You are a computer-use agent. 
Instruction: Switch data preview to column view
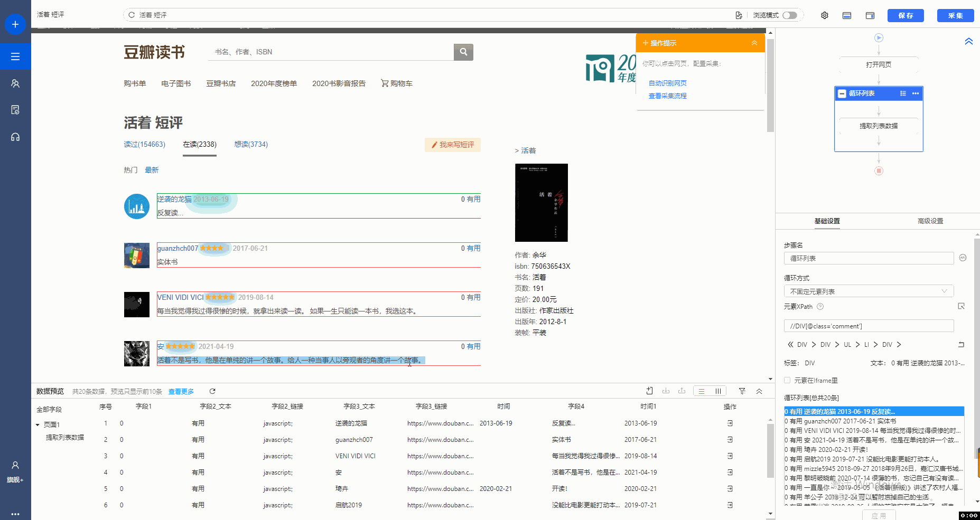tap(718, 391)
